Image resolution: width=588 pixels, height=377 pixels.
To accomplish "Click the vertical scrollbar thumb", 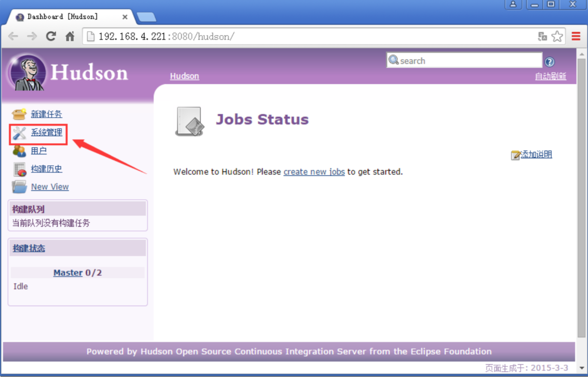I will click(x=581, y=198).
